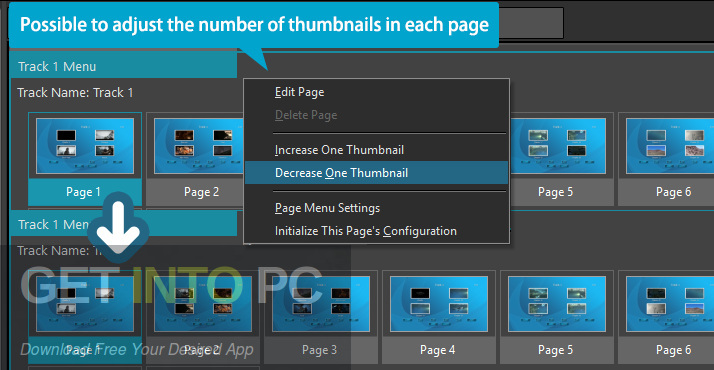Click Decrease One Thumbnail in context menu
714x370 pixels.
pyautogui.click(x=376, y=173)
